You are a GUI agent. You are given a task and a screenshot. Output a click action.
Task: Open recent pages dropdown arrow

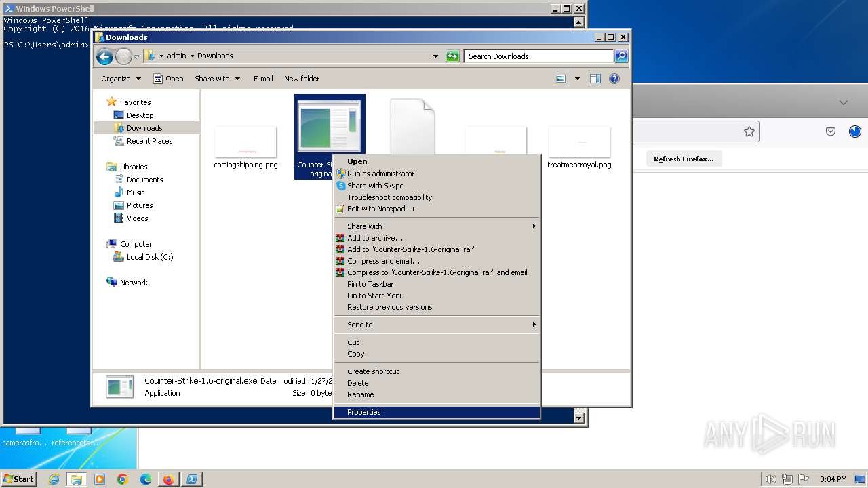(x=136, y=56)
